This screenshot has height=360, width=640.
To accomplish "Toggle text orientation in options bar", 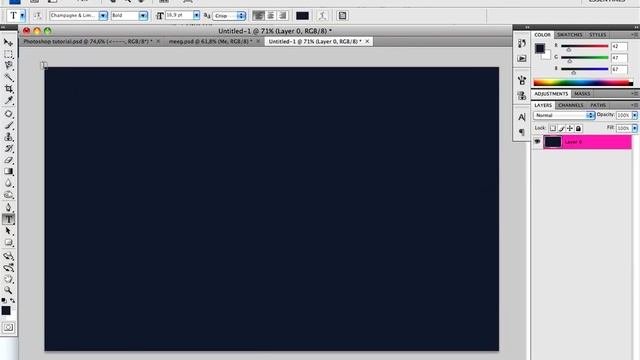I will point(38,16).
